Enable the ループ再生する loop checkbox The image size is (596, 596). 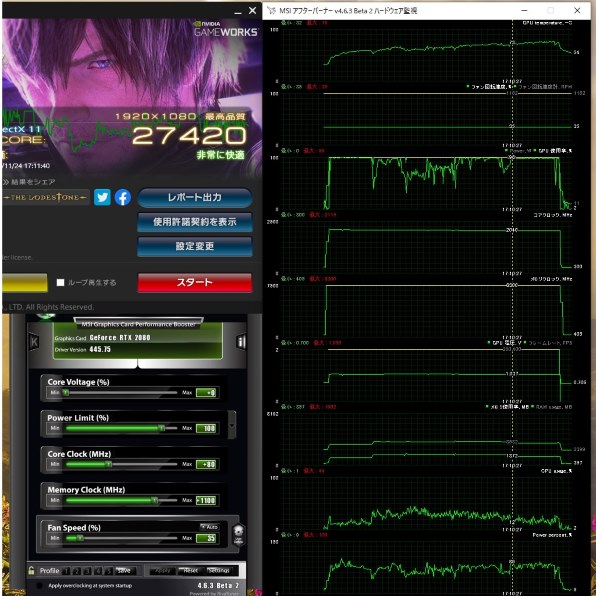(x=60, y=282)
